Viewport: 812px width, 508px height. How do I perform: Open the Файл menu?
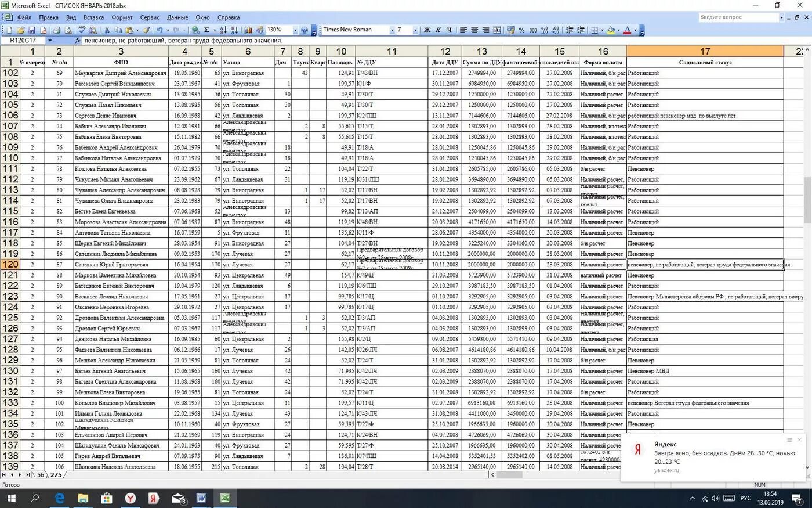(x=24, y=17)
